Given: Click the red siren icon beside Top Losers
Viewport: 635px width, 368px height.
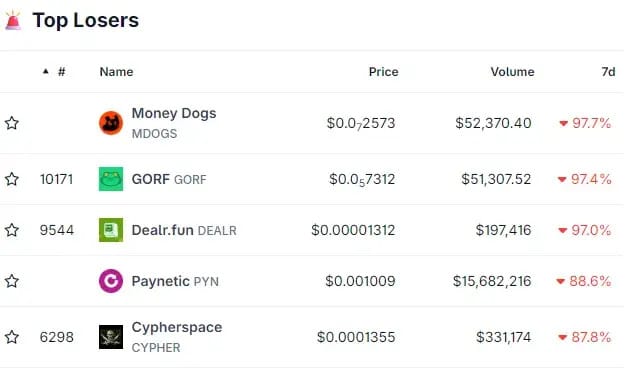Looking at the screenshot, I should [13, 21].
